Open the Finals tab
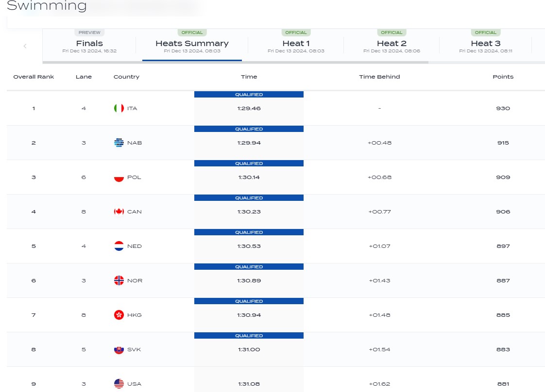 pyautogui.click(x=89, y=44)
